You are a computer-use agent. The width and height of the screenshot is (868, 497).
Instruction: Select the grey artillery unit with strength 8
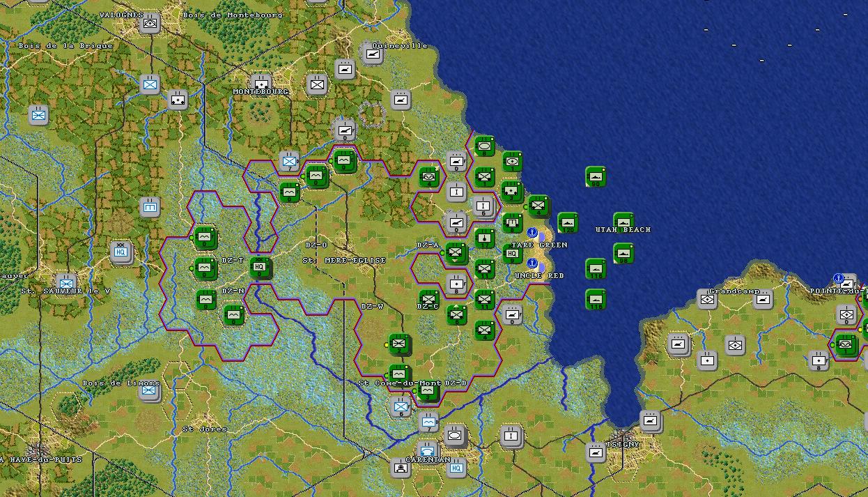(456, 284)
